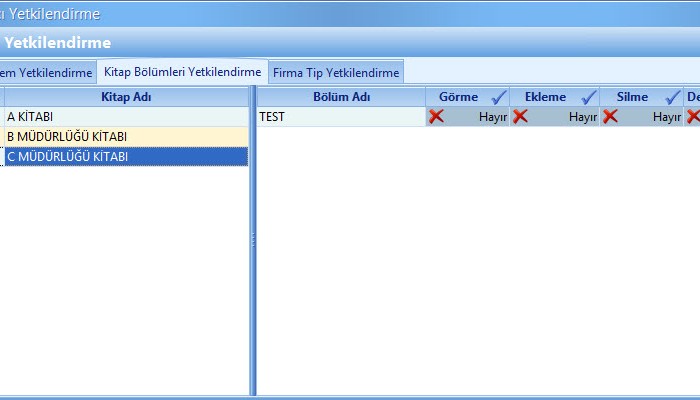Open the Firma Tip Yetkilendirme tab
The image size is (700, 400).
[336, 72]
